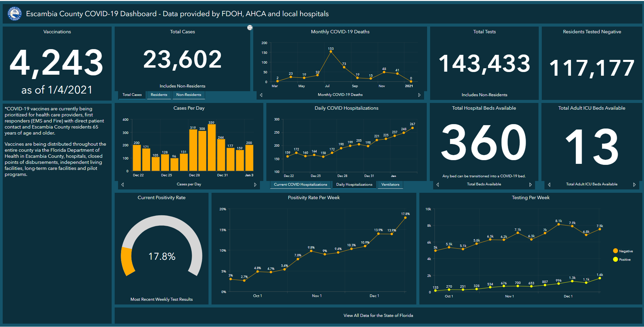Click the right arrow on Cases per Day carousel

[x=255, y=184]
